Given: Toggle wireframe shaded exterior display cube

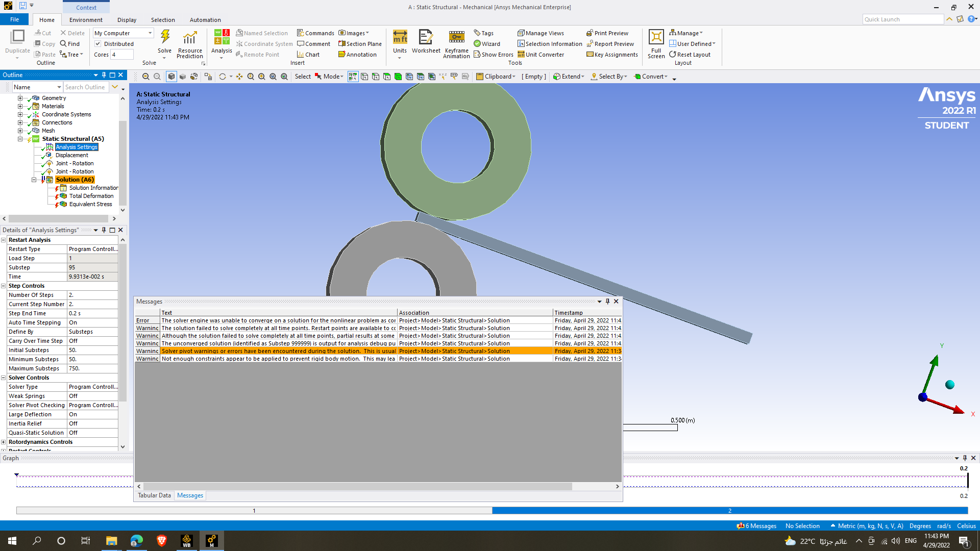Looking at the screenshot, I should pos(171,77).
